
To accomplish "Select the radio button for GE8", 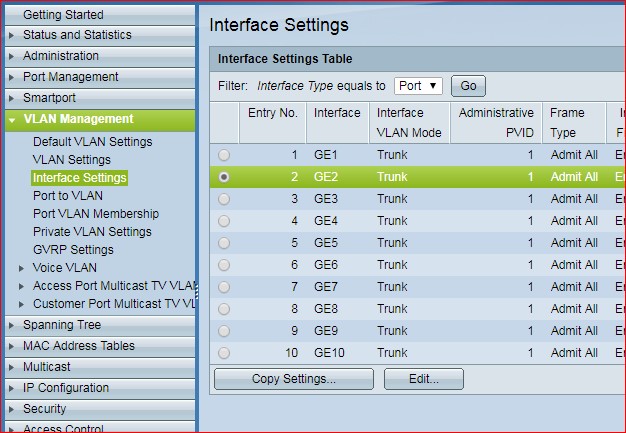I will (224, 308).
